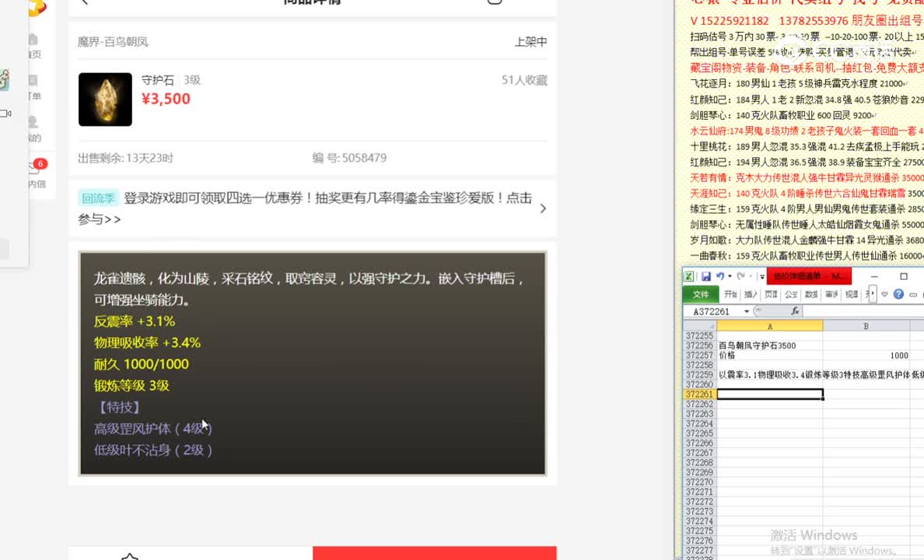Undo the last action in Excel

[720, 276]
